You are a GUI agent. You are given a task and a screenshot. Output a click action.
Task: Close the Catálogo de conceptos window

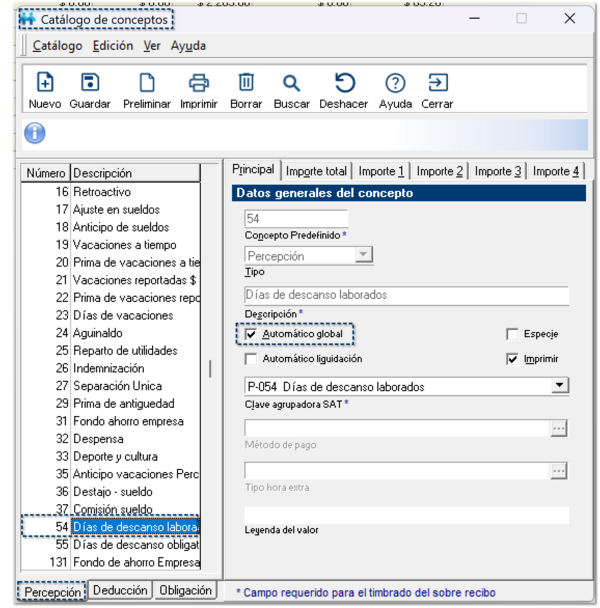click(x=569, y=18)
